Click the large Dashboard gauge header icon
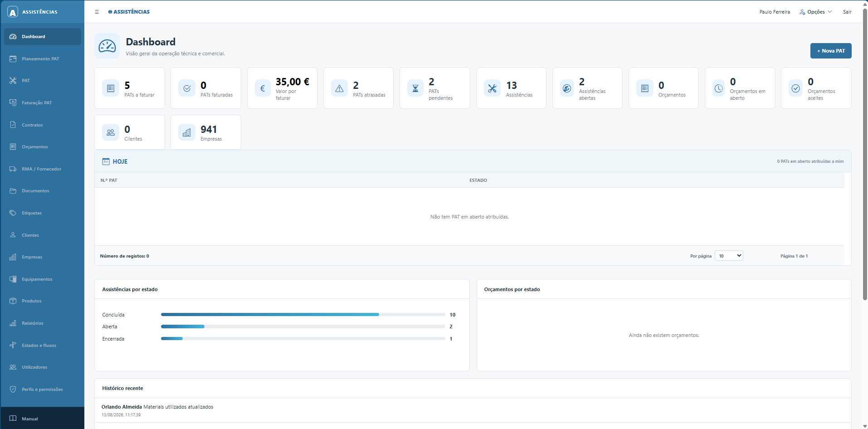Viewport: 868px width, 429px height. (107, 46)
